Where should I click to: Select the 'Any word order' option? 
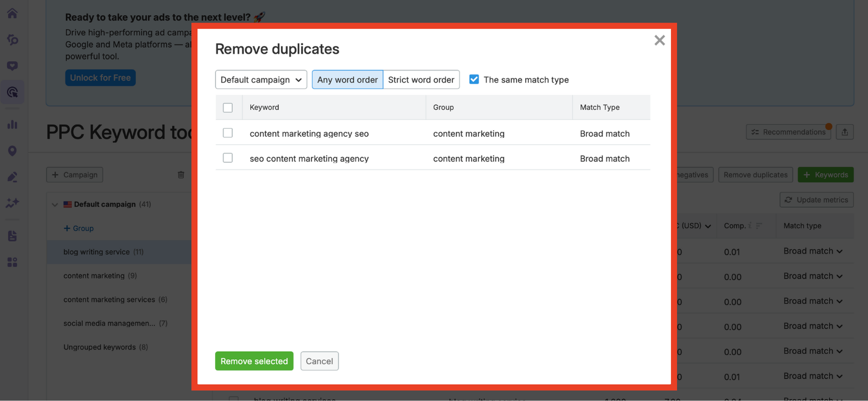(347, 80)
